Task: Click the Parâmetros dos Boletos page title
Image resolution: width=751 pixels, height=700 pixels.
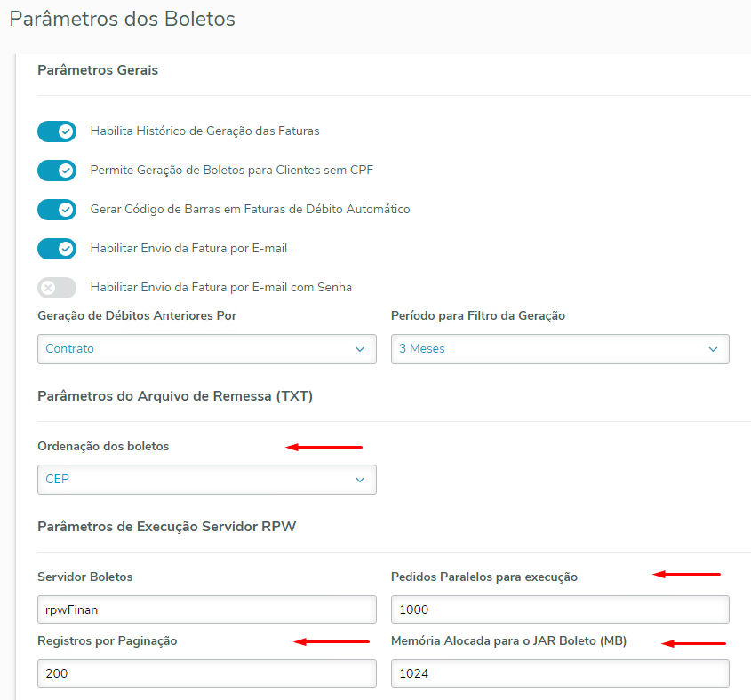Action: [123, 19]
